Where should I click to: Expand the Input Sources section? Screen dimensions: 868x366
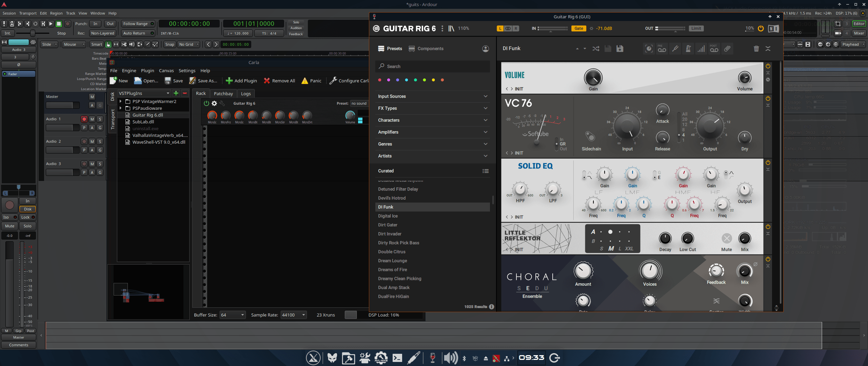click(432, 96)
